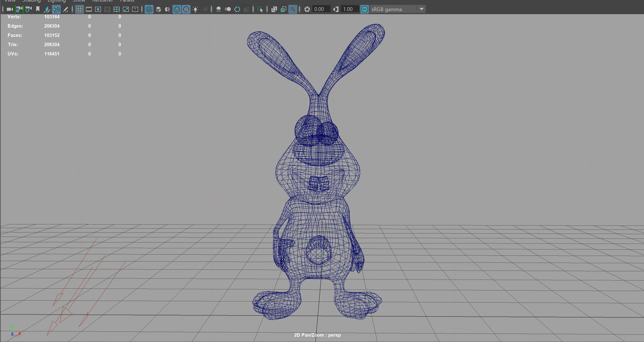Open the View panel menu

click(10, 1)
